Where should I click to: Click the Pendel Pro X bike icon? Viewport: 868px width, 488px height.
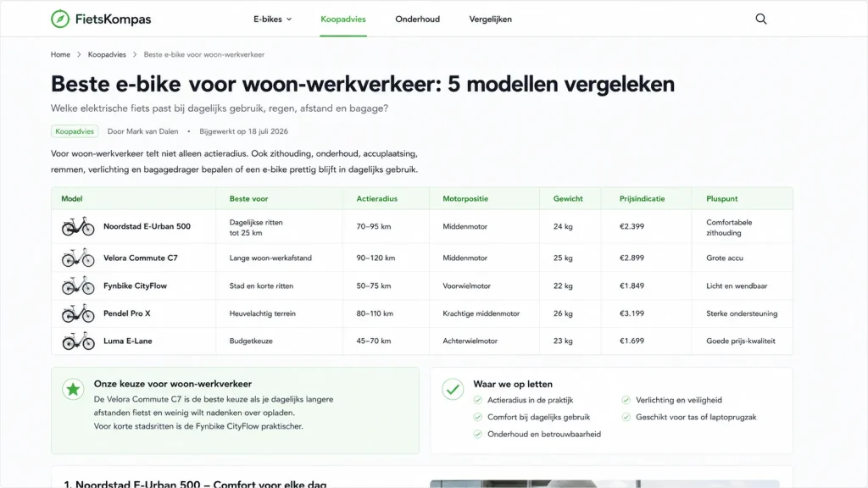pyautogui.click(x=78, y=313)
